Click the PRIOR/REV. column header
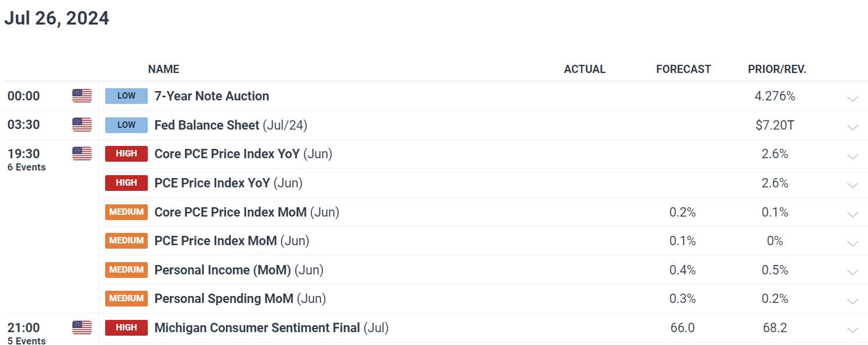The width and height of the screenshot is (868, 345). pos(777,69)
